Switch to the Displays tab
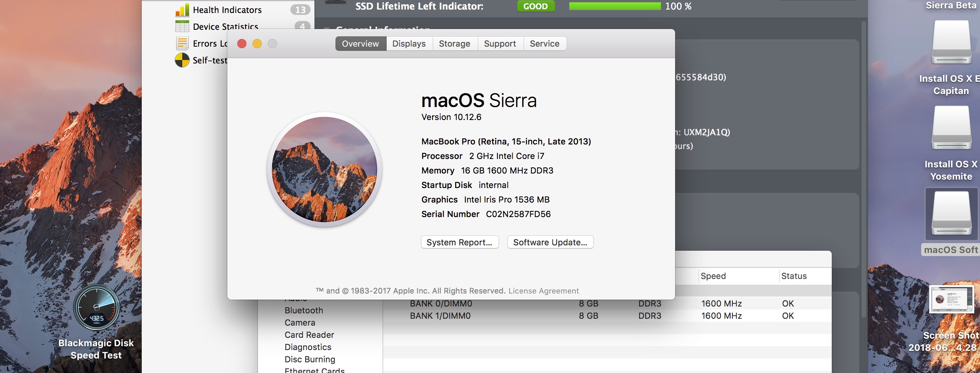Screen dimensions: 980x373 click(x=409, y=44)
